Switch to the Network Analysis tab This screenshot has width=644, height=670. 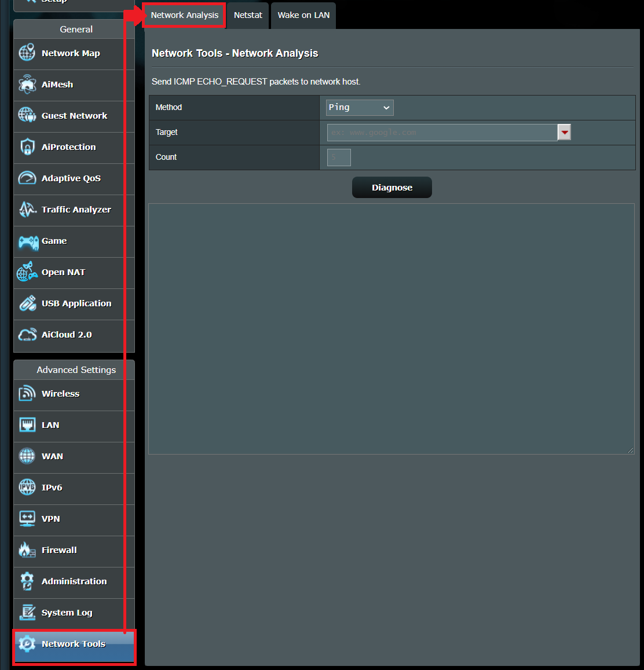pyautogui.click(x=184, y=16)
